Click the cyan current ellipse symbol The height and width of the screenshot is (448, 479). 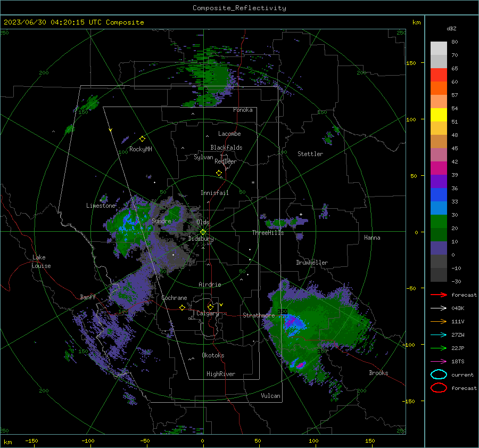pos(439,374)
